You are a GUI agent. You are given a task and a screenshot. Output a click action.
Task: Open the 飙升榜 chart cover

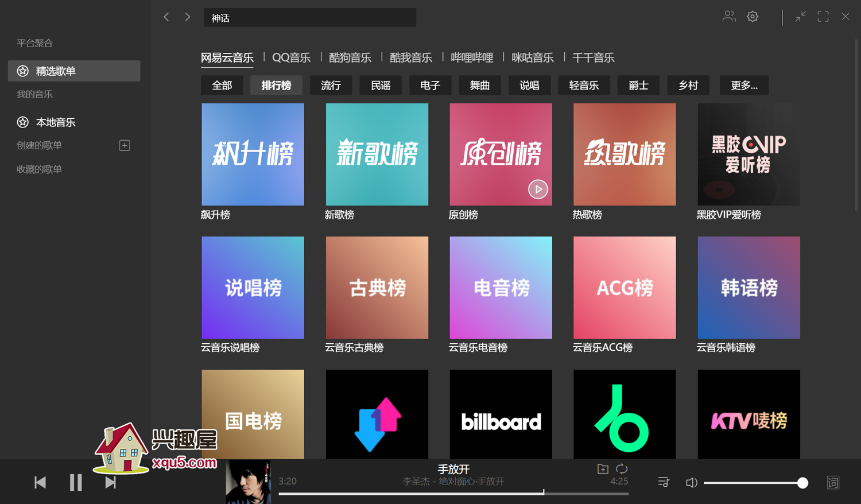(253, 154)
